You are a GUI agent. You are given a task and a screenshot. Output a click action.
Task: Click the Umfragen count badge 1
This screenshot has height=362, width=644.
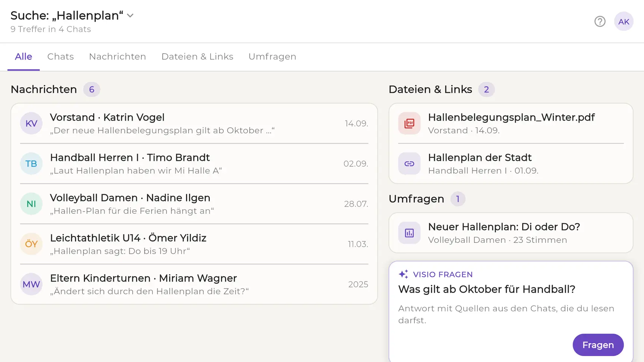[458, 199]
